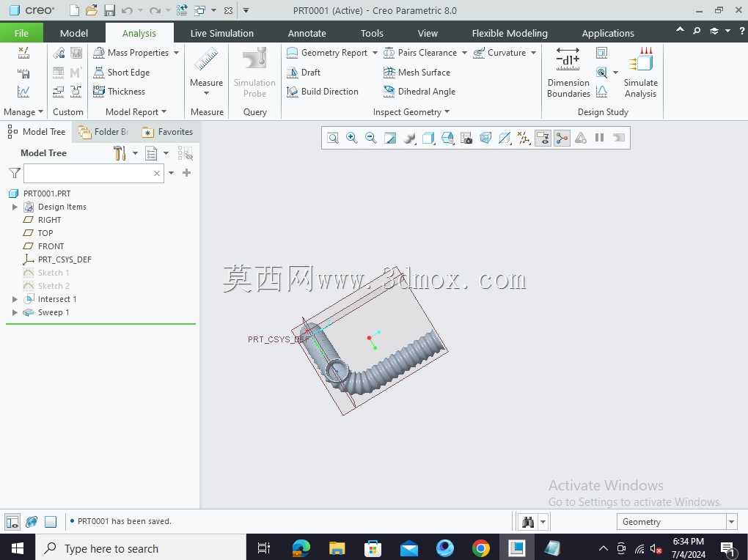Screen dimensions: 748x560
Task: Open a file using the folder icon
Action: tap(92, 10)
